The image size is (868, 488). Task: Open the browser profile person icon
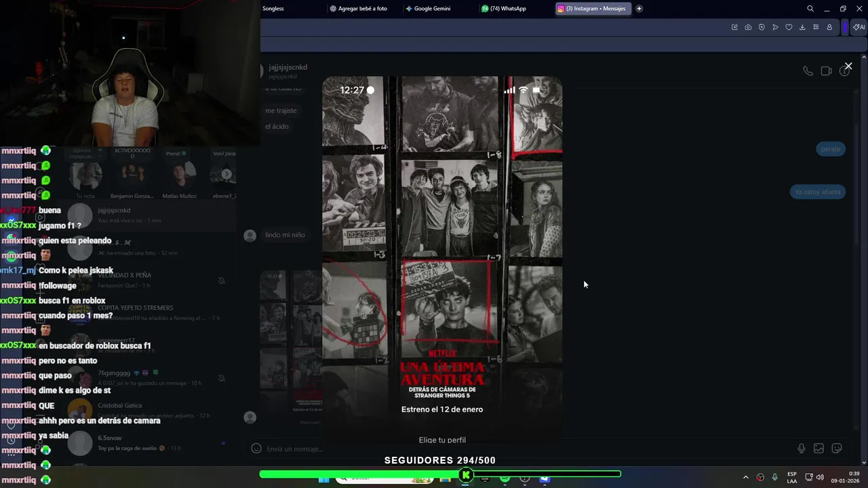click(x=829, y=27)
